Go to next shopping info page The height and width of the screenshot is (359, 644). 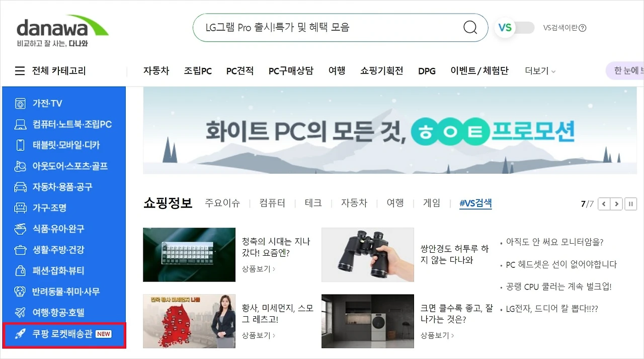click(616, 204)
